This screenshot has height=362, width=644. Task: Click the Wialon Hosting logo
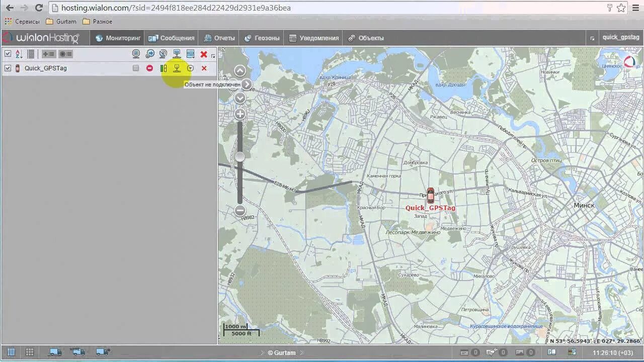pos(41,38)
